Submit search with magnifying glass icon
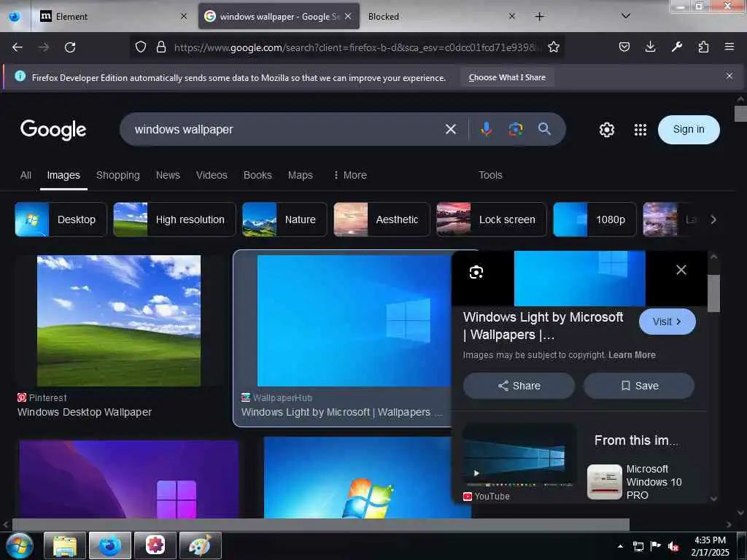 click(x=544, y=129)
